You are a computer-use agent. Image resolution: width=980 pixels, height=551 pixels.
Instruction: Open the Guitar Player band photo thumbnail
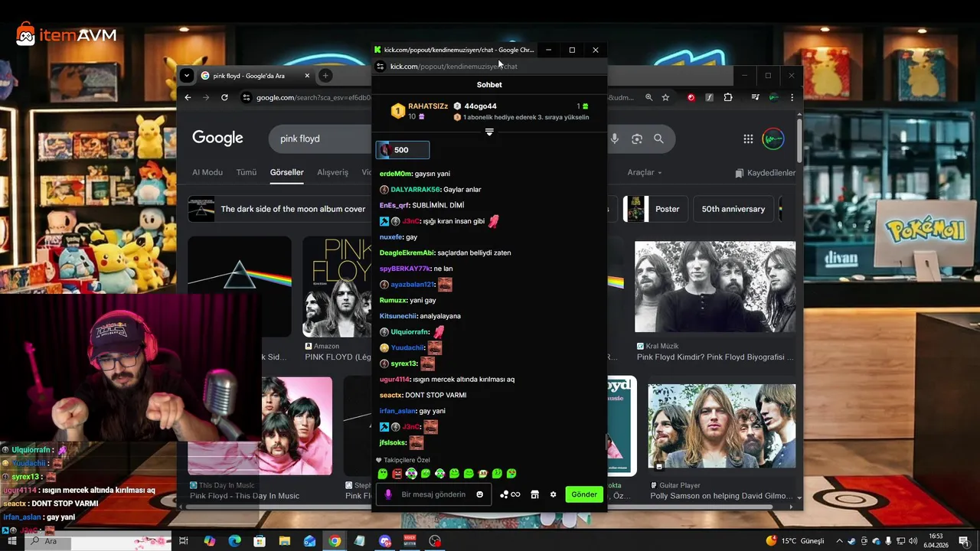coord(722,426)
